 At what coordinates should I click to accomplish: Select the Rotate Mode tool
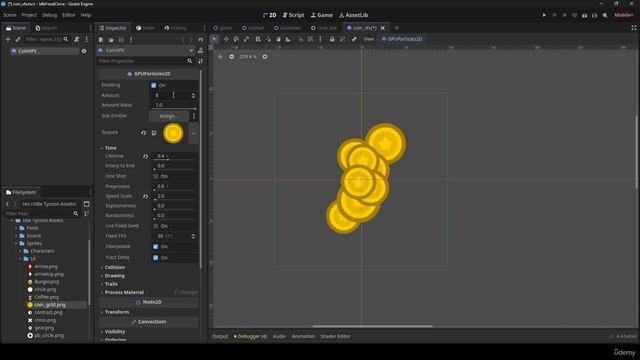tap(236, 39)
